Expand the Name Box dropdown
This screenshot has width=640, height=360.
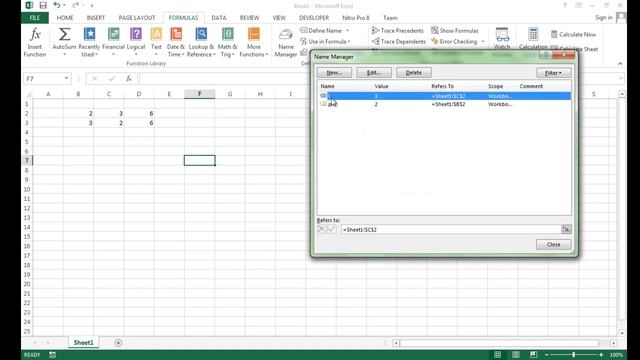[66, 78]
